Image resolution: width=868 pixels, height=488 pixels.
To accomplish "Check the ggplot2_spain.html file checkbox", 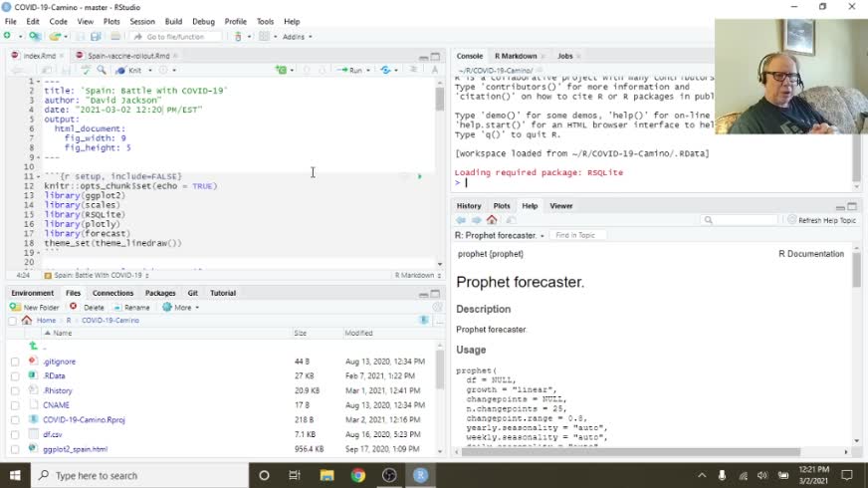I will (x=15, y=450).
